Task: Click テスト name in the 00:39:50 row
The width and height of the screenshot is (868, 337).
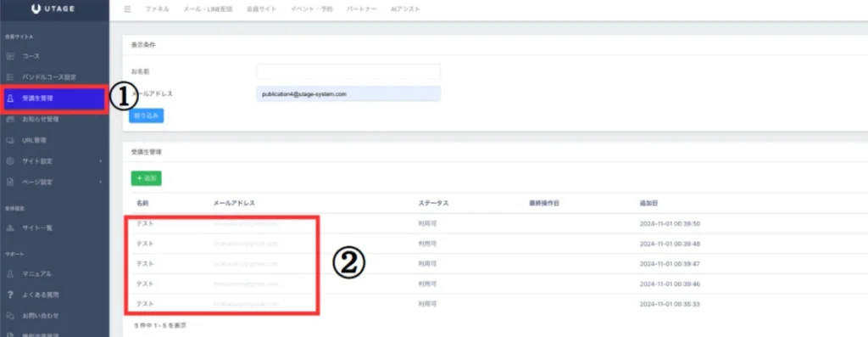Action: click(x=144, y=224)
